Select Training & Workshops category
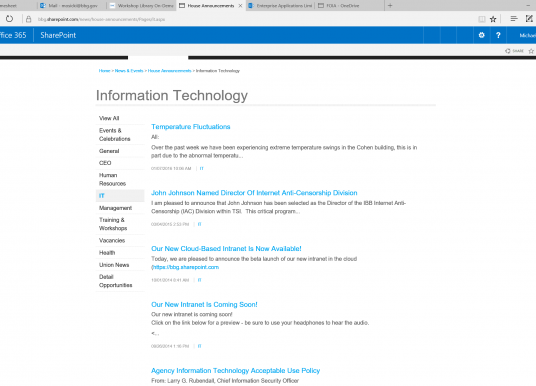 pyautogui.click(x=113, y=224)
